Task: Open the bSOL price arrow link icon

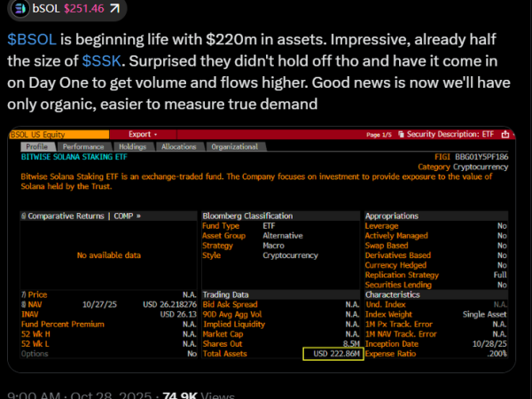Action: point(115,8)
